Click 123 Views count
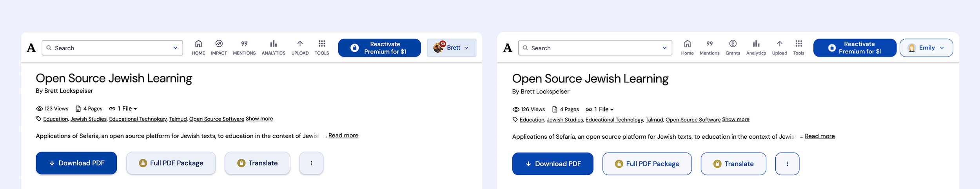The height and width of the screenshot is (189, 980). click(x=52, y=108)
